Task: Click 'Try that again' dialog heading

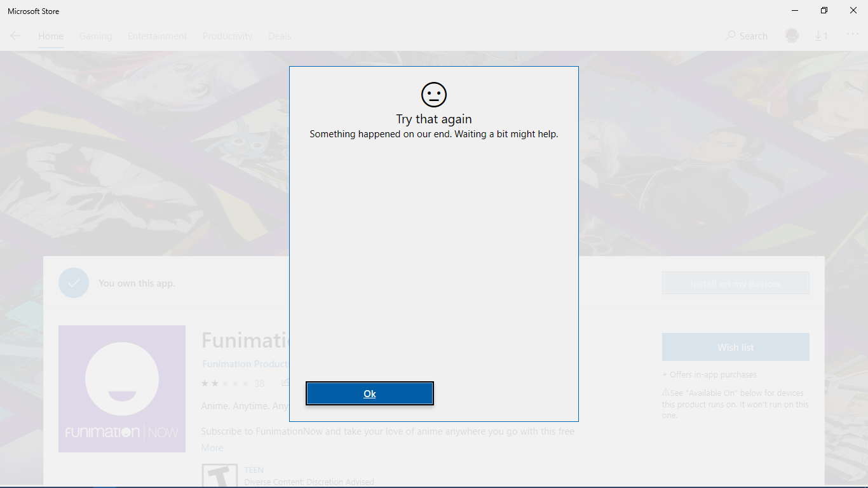Action: [x=434, y=119]
